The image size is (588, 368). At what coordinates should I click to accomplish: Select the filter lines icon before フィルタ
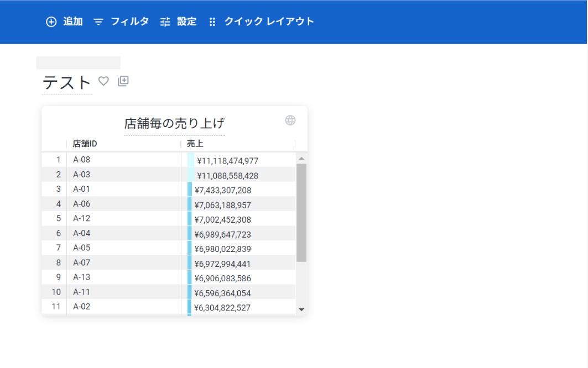click(x=100, y=22)
